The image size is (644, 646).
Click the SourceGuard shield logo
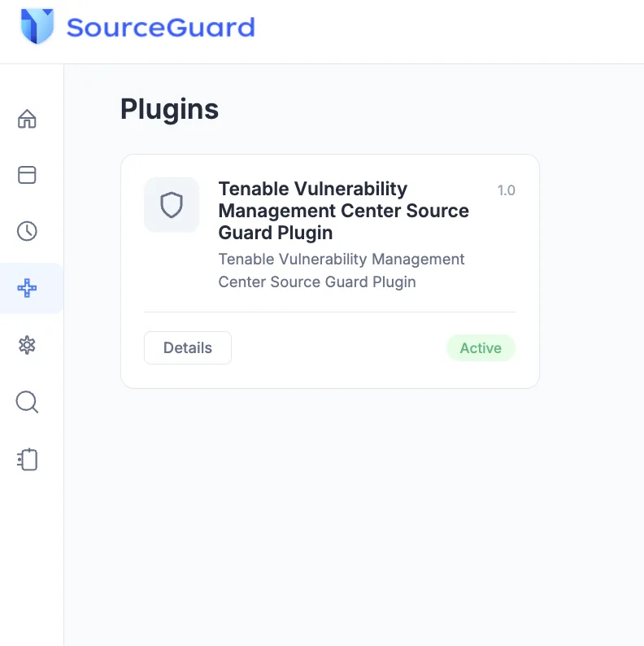tap(37, 26)
